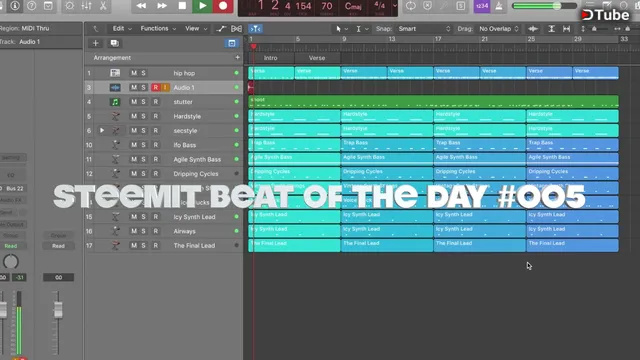640x360 pixels.
Task: Adjust the pan knob in inspector
Action: [x=11, y=262]
